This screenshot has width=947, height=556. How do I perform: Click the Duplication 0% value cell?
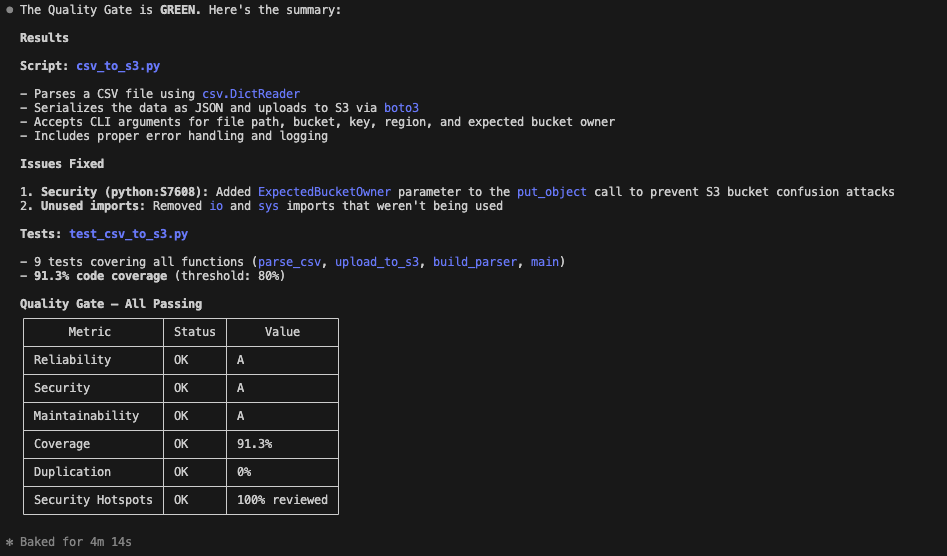(244, 472)
